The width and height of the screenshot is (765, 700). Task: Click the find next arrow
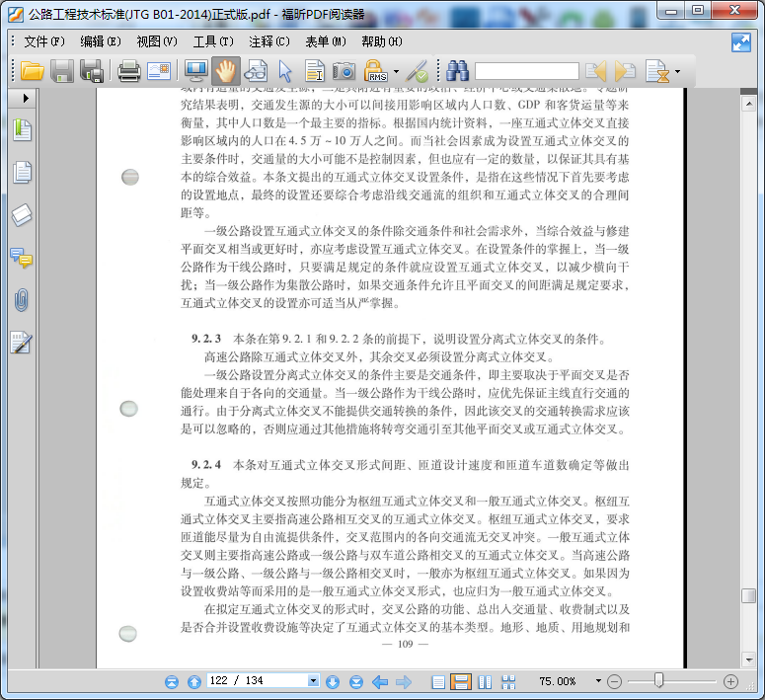pyautogui.click(x=626, y=71)
